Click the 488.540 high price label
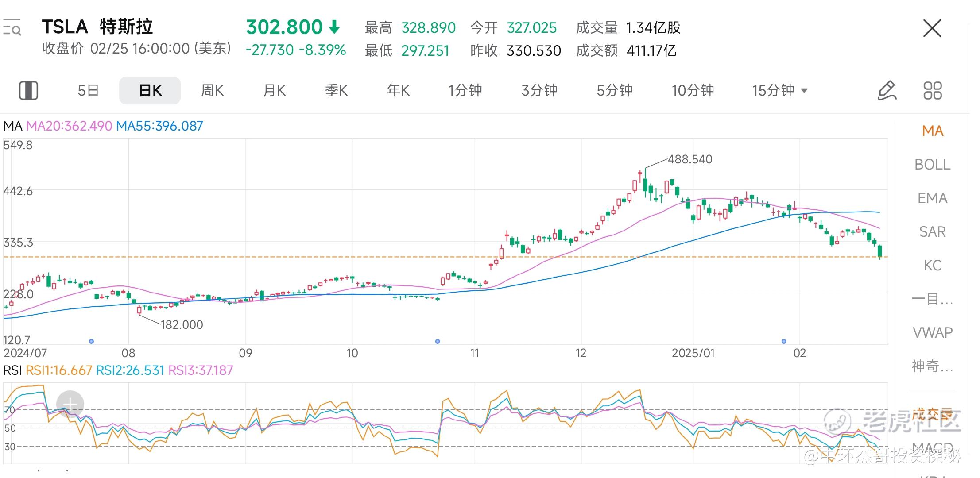Image resolution: width=980 pixels, height=478 pixels. click(x=690, y=159)
